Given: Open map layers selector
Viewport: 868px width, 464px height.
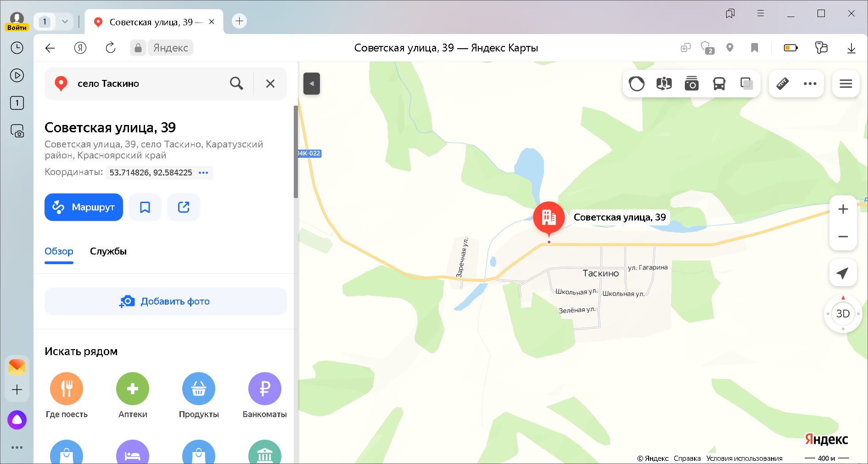Looking at the screenshot, I should (747, 84).
